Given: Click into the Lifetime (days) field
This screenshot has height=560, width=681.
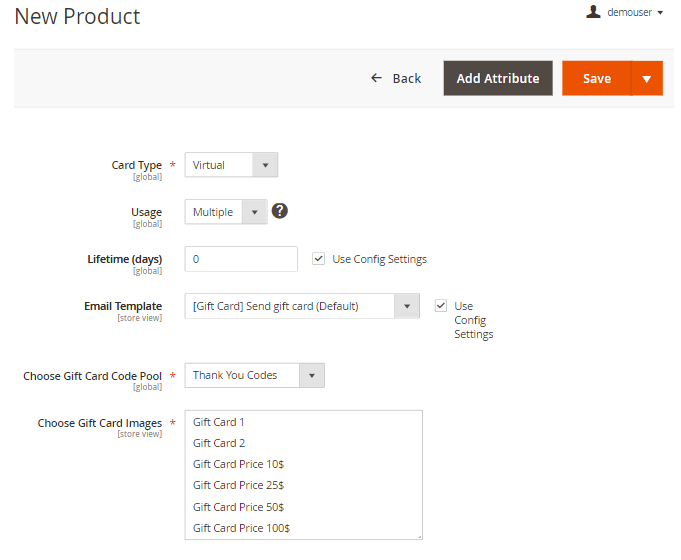Looking at the screenshot, I should 241,259.
